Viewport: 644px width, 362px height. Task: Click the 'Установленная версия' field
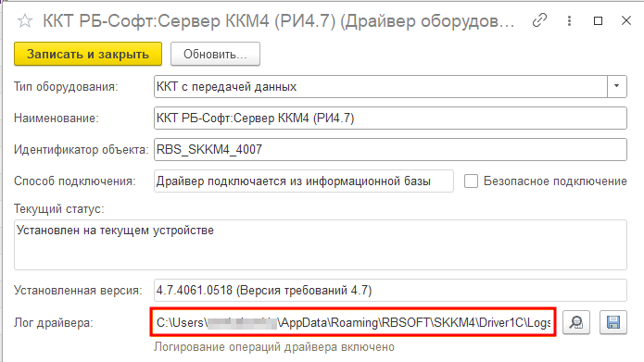coord(390,290)
